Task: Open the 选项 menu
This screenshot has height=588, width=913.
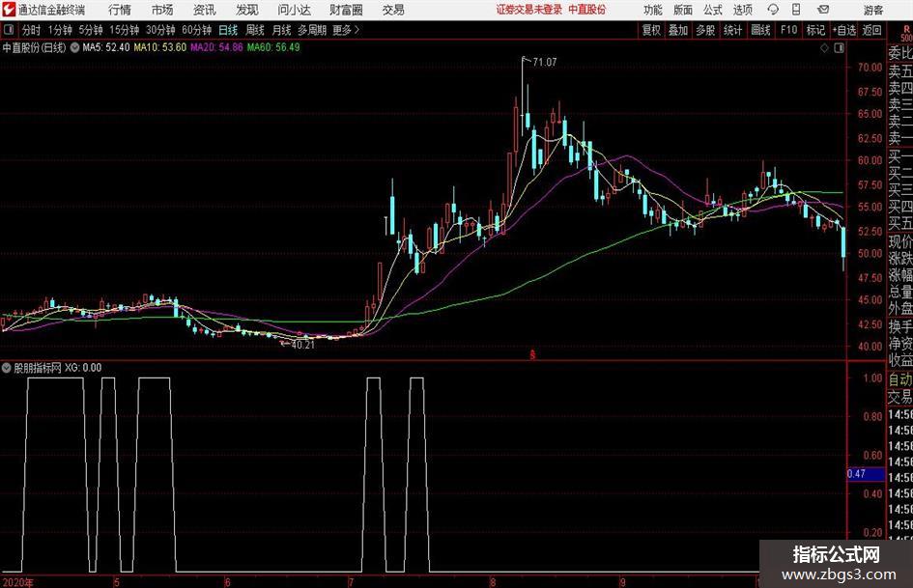Action: click(742, 10)
